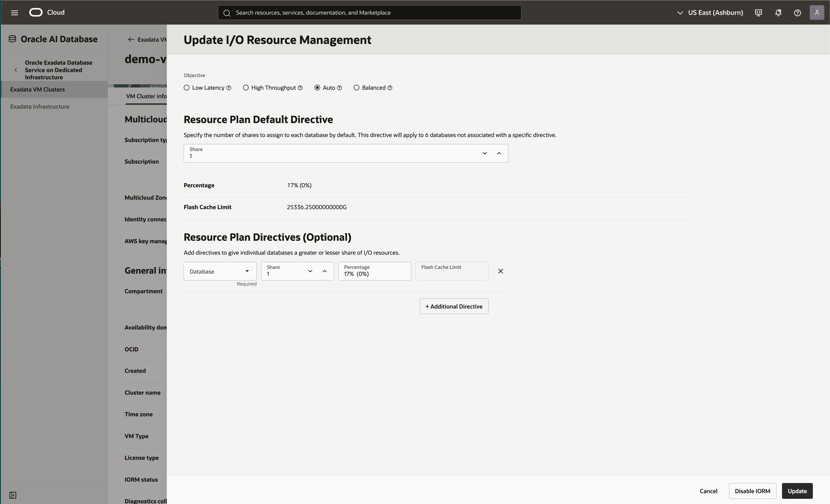
Task: Open the hamburger navigation menu
Action: (x=14, y=13)
